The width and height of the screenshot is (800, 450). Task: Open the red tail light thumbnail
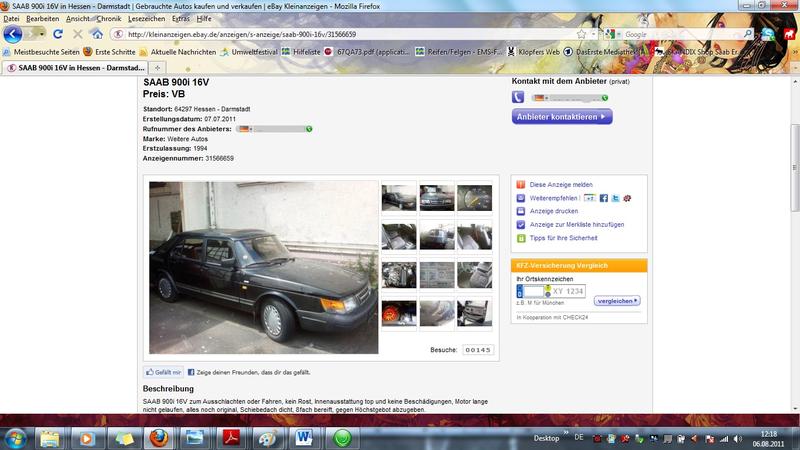[398, 313]
